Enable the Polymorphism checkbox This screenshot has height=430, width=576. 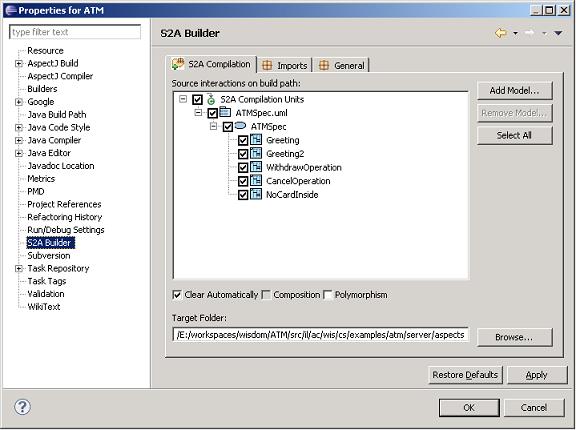[x=328, y=295]
